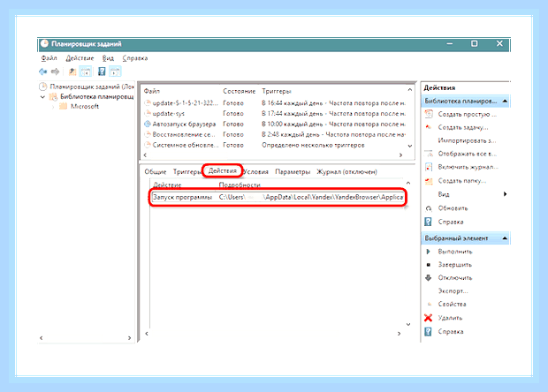Open Свойства of selected task
This screenshot has height=392, width=548.
[452, 305]
